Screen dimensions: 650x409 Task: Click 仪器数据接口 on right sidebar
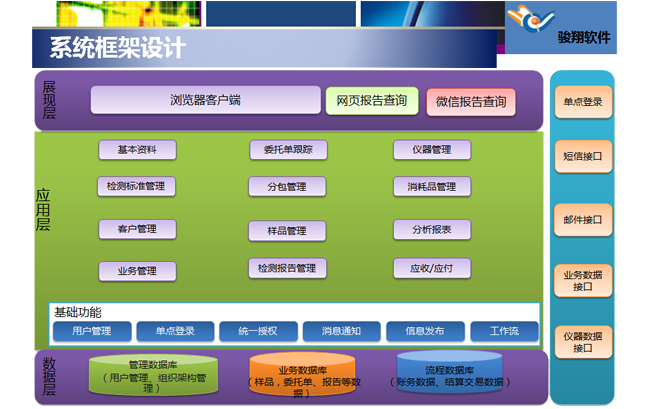(x=583, y=342)
